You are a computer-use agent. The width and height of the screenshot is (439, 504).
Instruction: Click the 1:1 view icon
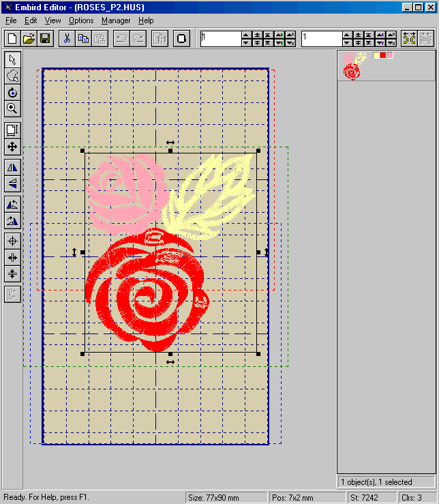click(x=160, y=39)
